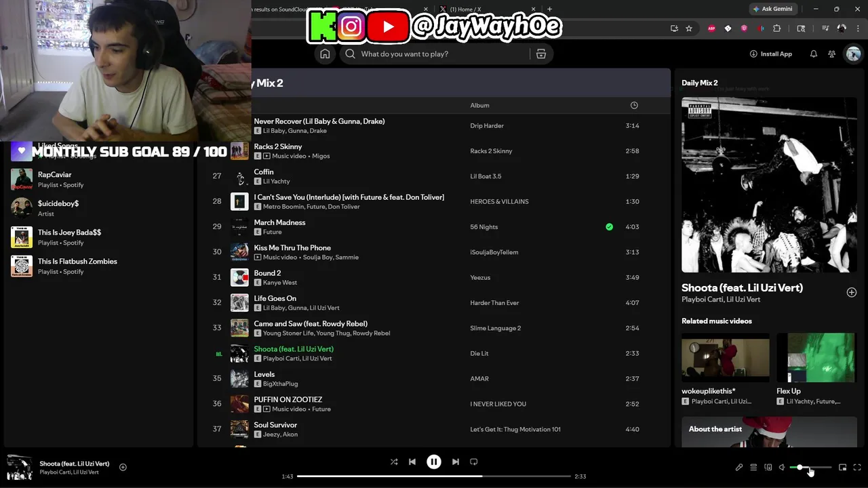Open a new browser tab with plus

pyautogui.click(x=549, y=9)
